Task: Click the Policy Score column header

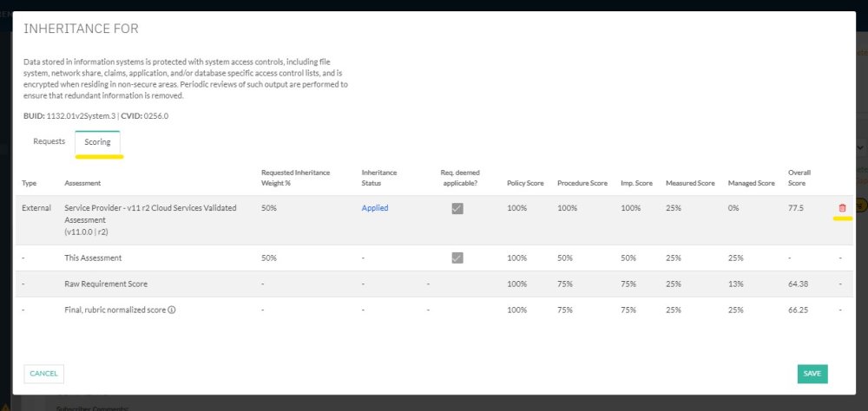Action: [x=525, y=183]
